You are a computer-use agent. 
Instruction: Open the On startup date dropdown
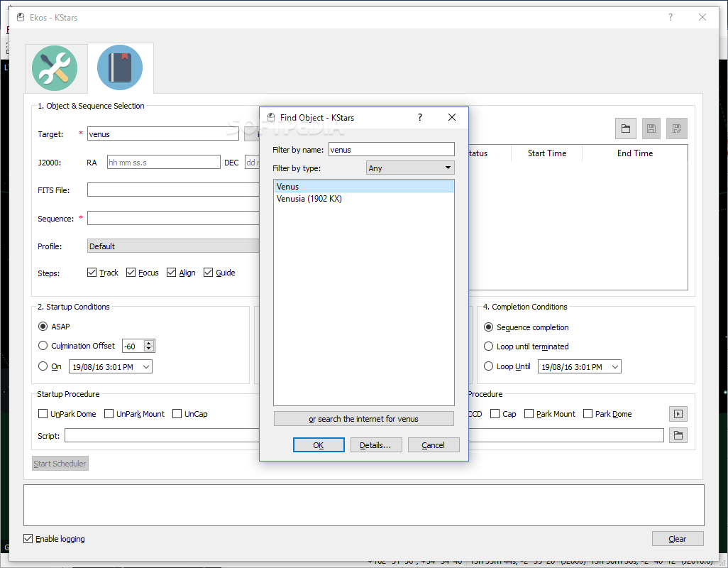point(145,366)
